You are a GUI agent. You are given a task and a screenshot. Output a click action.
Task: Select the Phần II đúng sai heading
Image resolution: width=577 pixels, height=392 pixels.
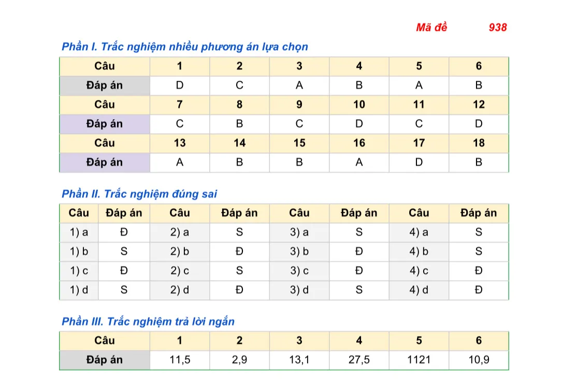(x=139, y=194)
